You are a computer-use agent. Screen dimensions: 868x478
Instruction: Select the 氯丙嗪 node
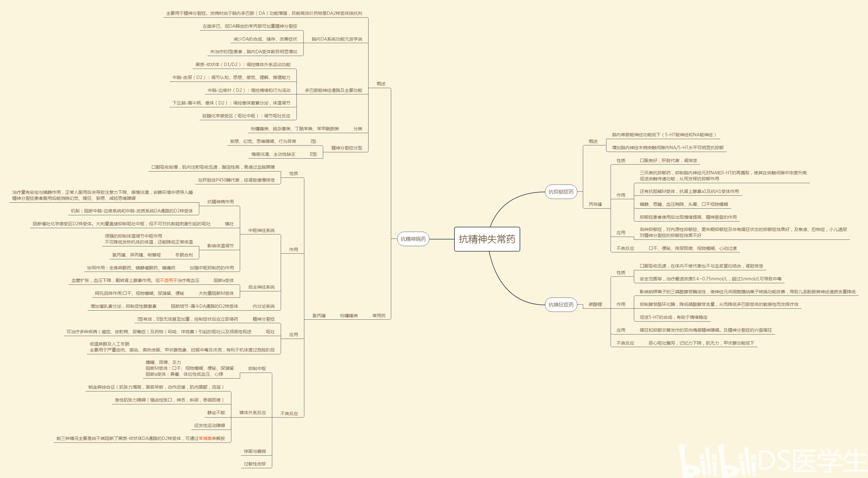coord(319,316)
